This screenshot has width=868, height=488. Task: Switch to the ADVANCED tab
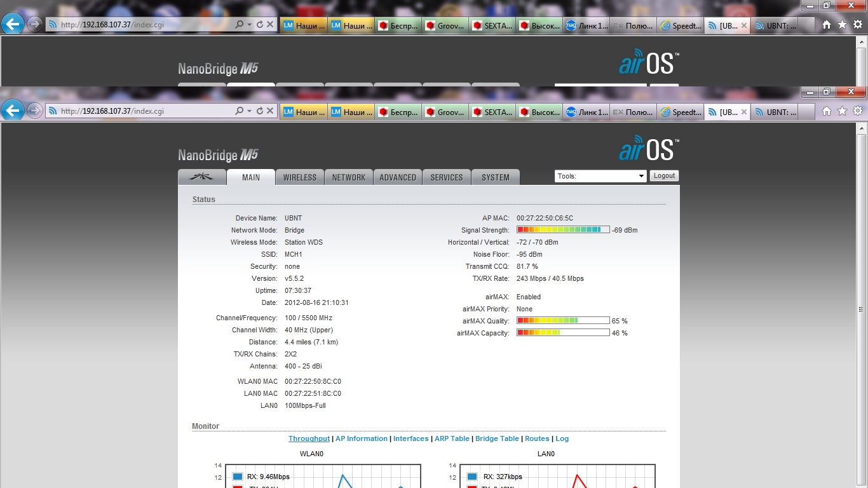point(398,177)
